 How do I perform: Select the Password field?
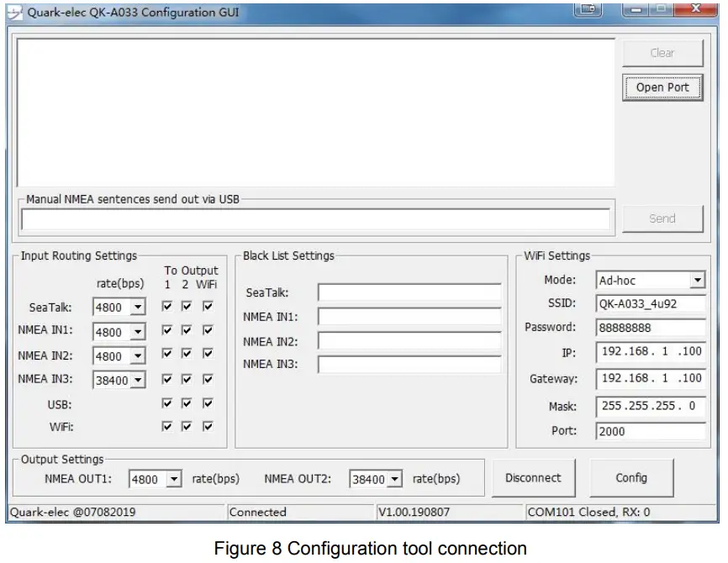(652, 328)
